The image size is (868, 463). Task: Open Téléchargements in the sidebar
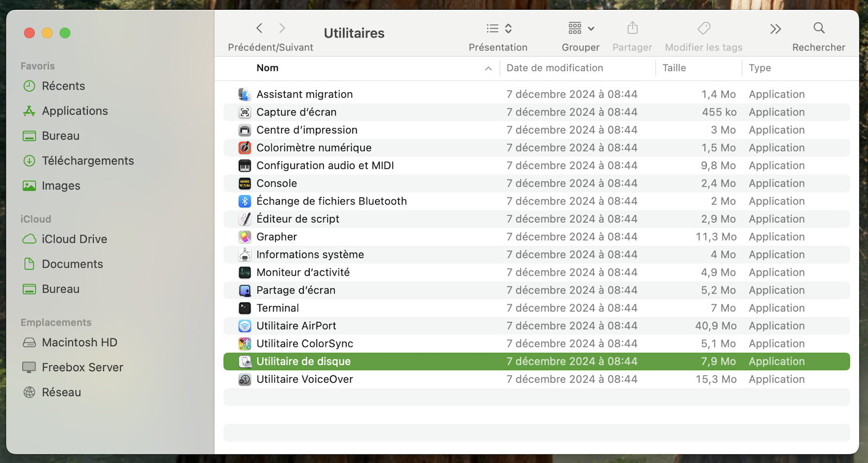(x=87, y=161)
